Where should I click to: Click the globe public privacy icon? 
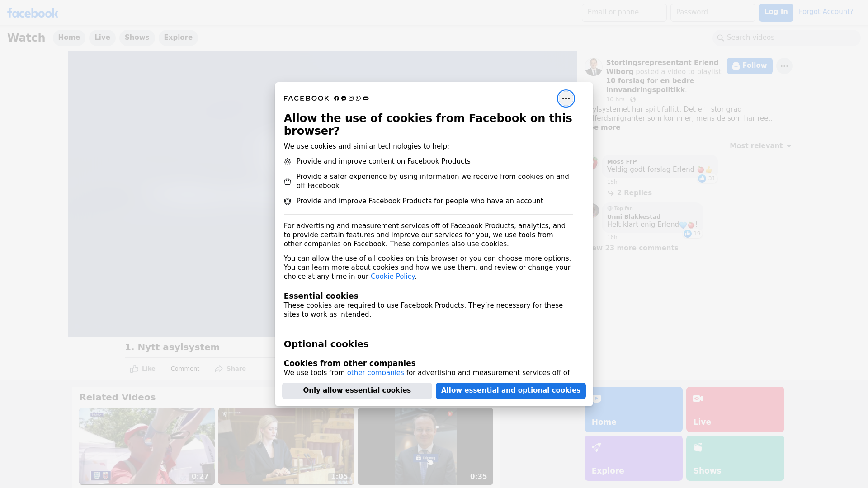(633, 99)
